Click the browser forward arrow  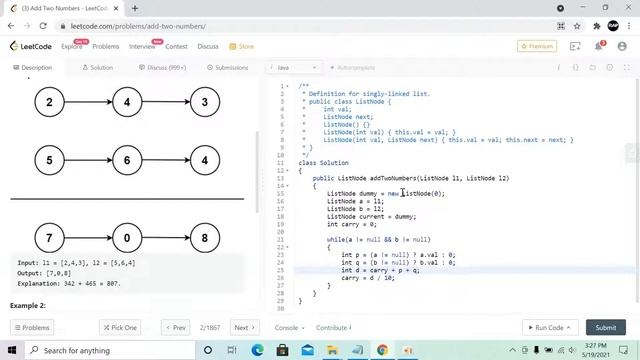click(x=27, y=26)
